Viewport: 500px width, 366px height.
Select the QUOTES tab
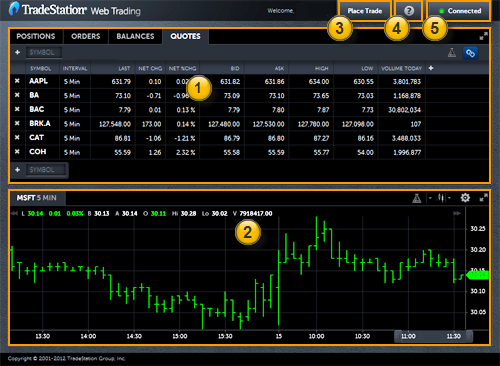click(186, 36)
